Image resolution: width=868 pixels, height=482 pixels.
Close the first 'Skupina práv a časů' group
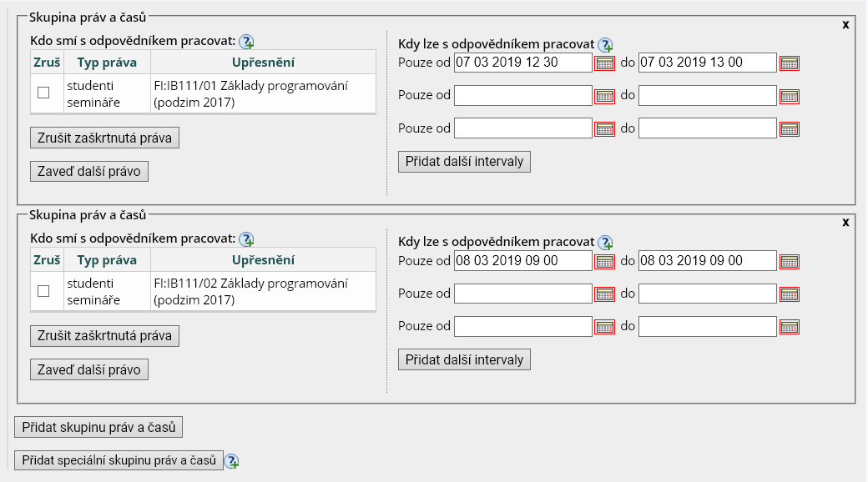(845, 24)
